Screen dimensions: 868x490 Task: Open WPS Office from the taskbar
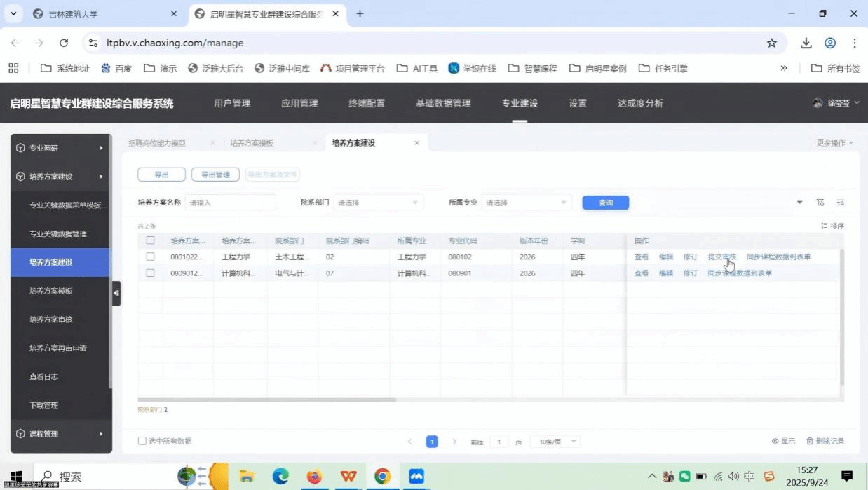[348, 477]
